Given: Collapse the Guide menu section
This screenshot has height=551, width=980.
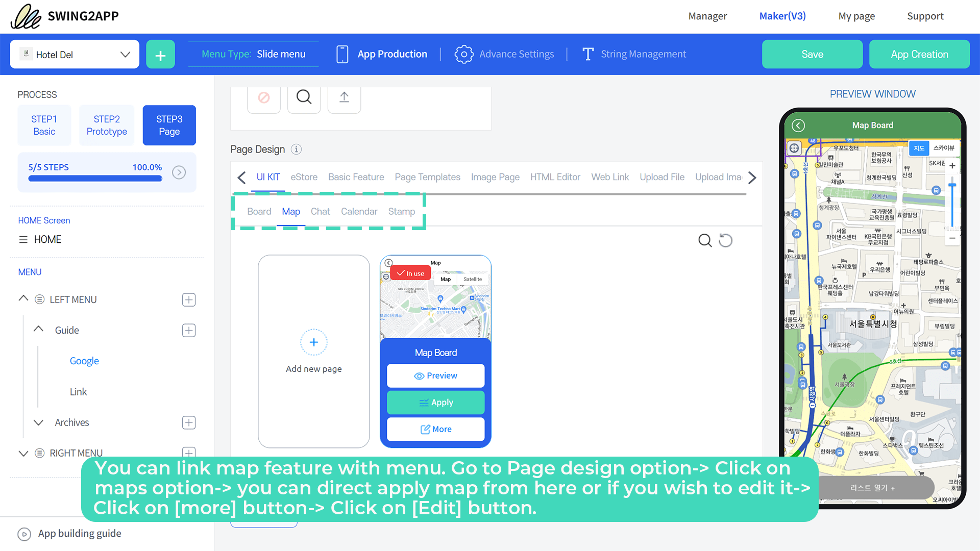Looking at the screenshot, I should point(38,329).
